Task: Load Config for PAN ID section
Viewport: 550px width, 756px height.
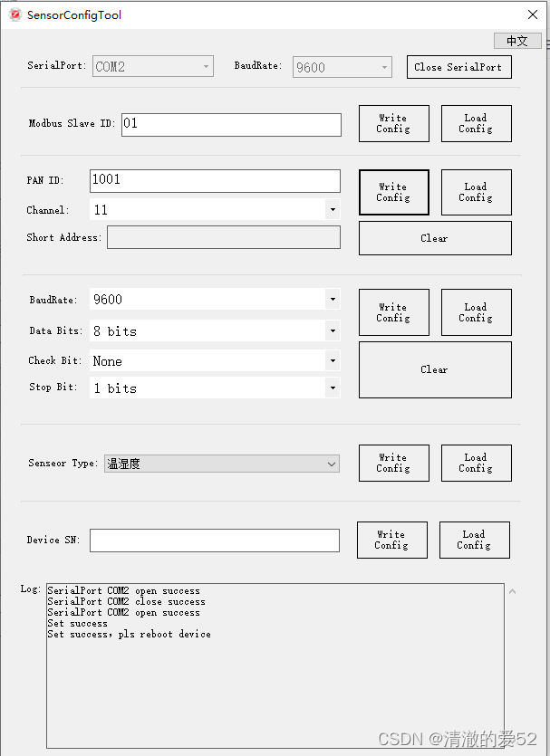Action: click(x=477, y=192)
